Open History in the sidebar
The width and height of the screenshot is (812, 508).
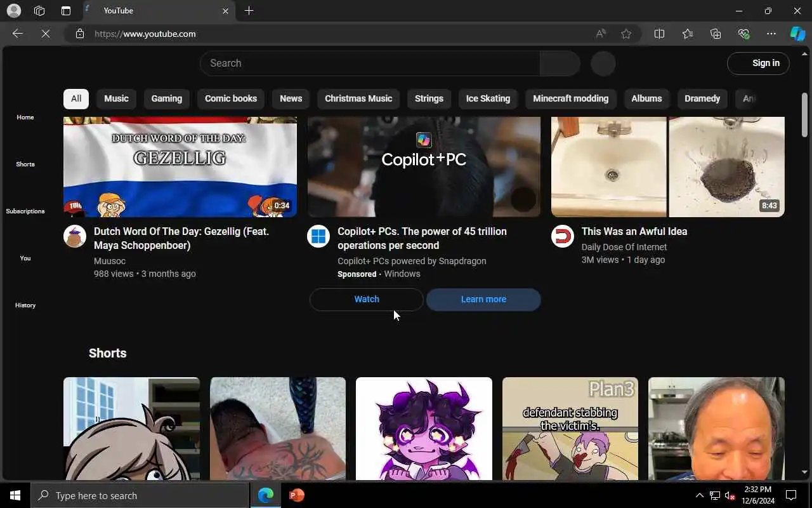[x=25, y=305]
